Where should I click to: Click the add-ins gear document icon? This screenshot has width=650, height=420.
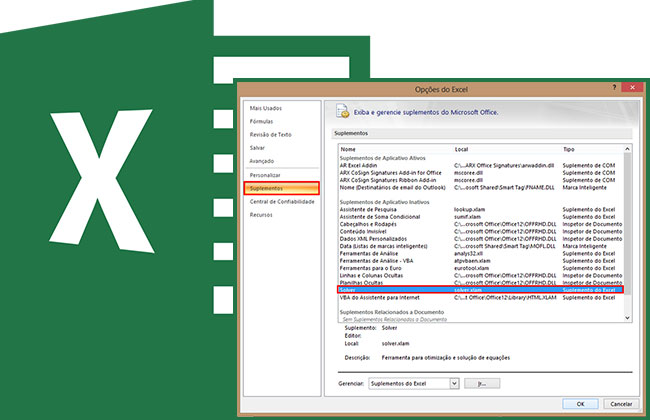343,111
